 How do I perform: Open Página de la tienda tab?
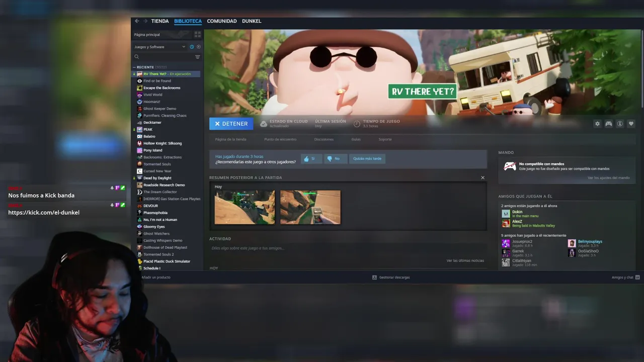(x=230, y=139)
